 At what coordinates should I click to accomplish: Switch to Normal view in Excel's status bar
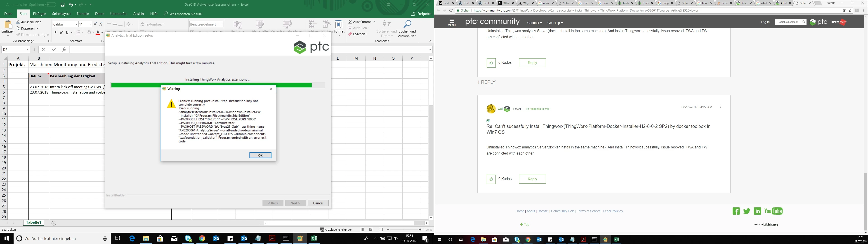pyautogui.click(x=362, y=230)
